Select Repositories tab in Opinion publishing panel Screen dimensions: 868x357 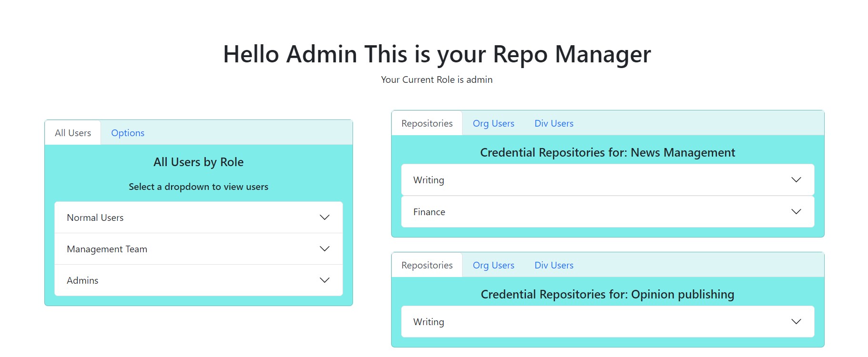(427, 265)
